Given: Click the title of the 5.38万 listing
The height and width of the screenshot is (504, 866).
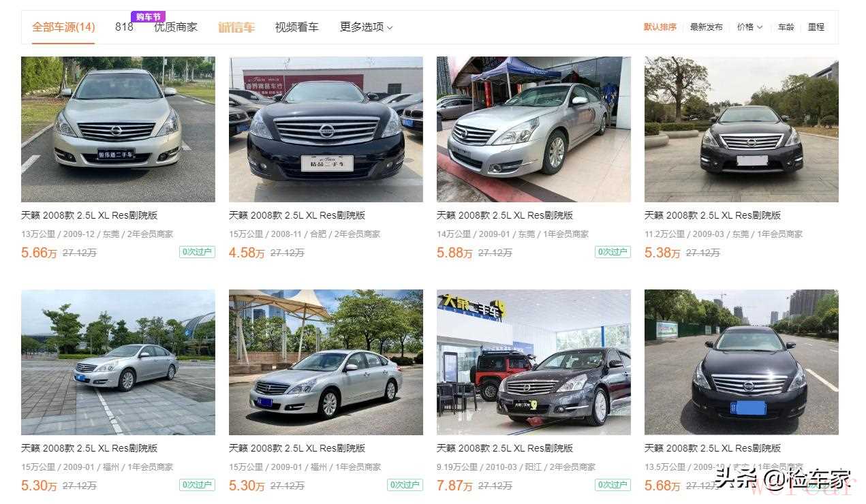Looking at the screenshot, I should [x=713, y=215].
